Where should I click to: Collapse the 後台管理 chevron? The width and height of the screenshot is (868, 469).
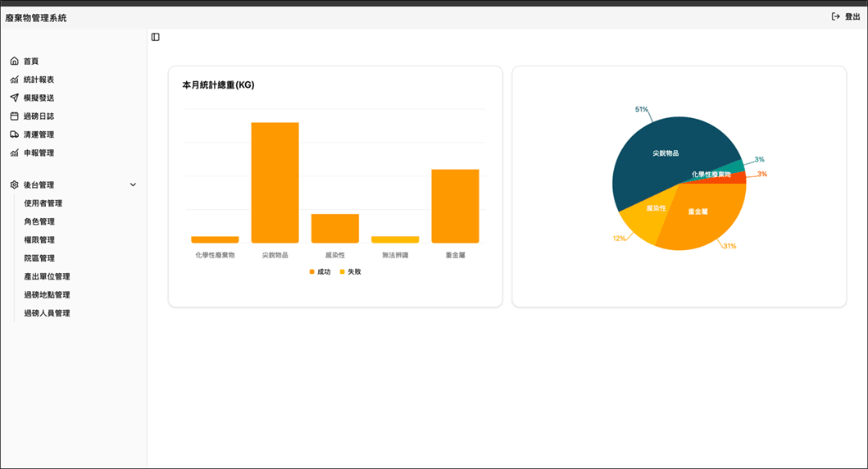pyautogui.click(x=133, y=184)
